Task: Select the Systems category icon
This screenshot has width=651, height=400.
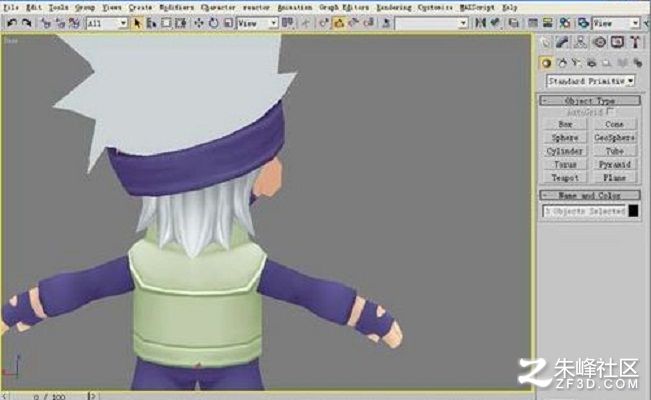Action: [637, 63]
